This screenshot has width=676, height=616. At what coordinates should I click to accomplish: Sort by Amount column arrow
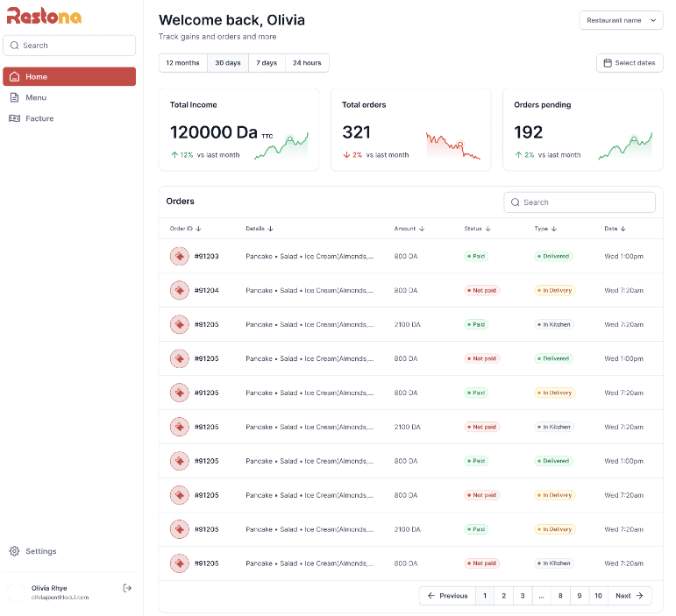tap(422, 229)
